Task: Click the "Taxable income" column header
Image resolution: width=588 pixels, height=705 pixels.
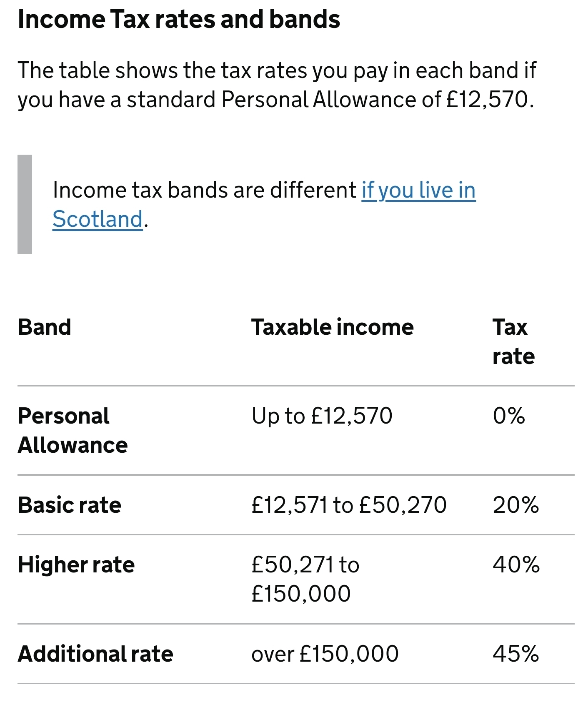Action: (x=332, y=327)
